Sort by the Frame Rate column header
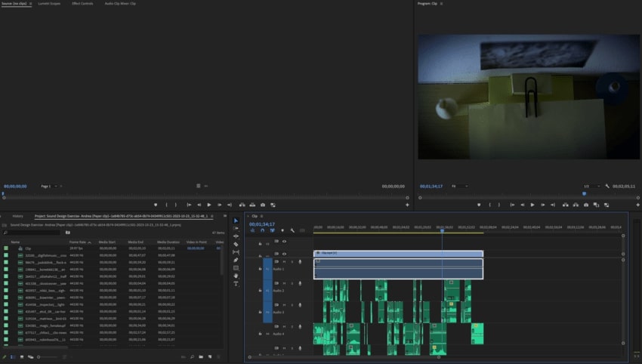642x364 pixels. click(x=79, y=242)
